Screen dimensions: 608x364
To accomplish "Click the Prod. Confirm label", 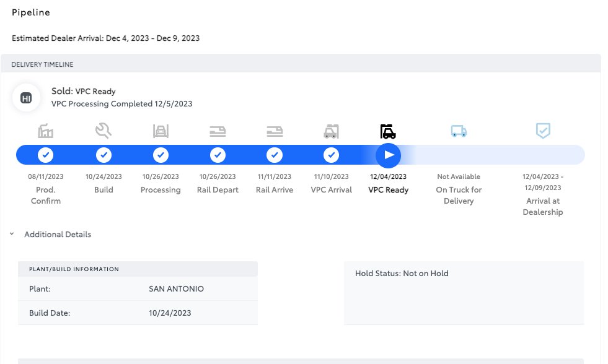I will click(x=46, y=195).
